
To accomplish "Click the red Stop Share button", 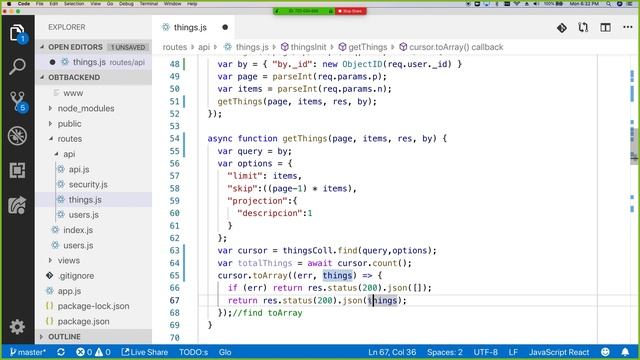I will (351, 11).
